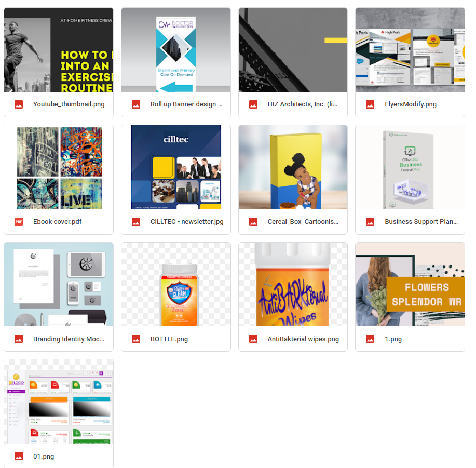Click the FlyersModify.png file name label

point(411,104)
